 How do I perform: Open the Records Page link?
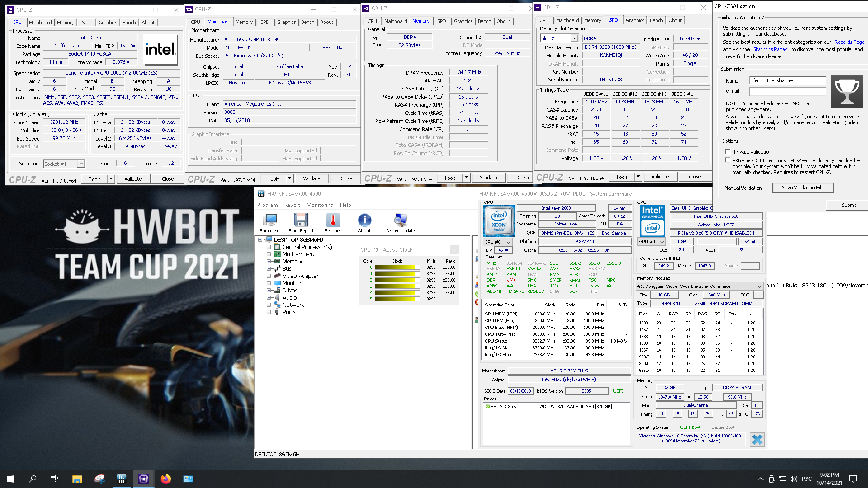(x=849, y=42)
